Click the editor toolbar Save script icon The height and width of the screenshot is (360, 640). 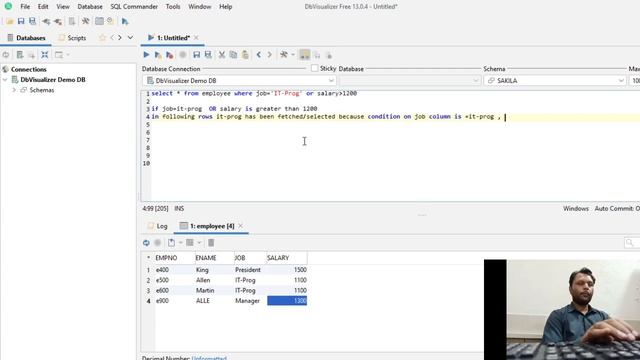click(x=196, y=55)
